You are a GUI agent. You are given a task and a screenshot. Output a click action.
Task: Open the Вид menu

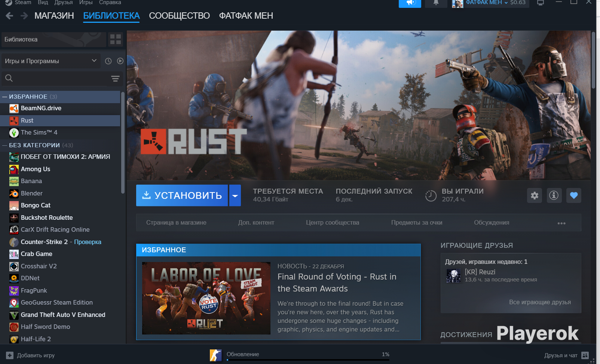click(43, 3)
